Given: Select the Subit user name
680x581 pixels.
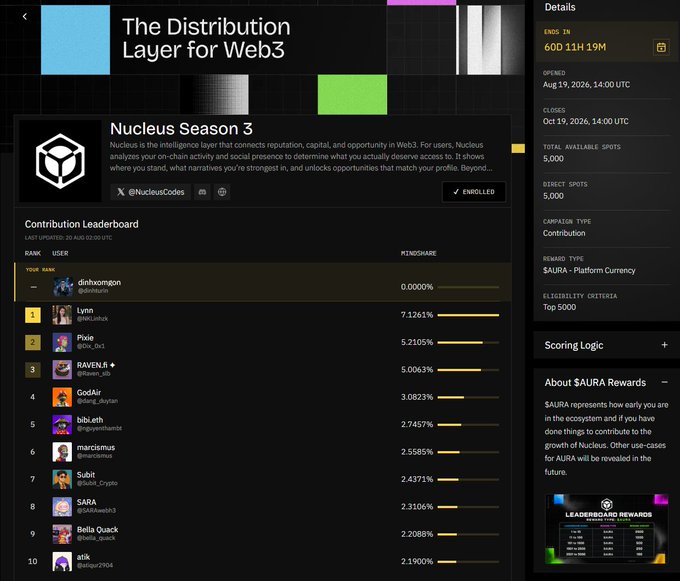Looking at the screenshot, I should tap(86, 474).
